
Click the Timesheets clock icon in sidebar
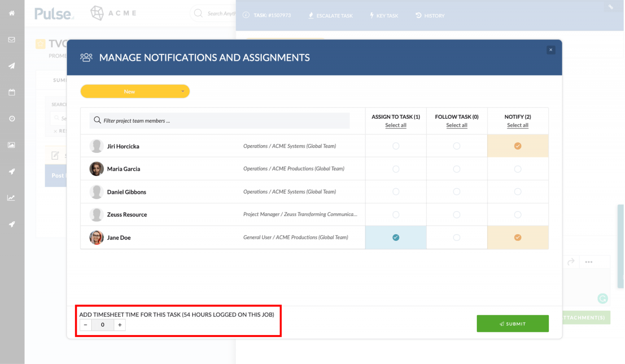click(x=12, y=118)
